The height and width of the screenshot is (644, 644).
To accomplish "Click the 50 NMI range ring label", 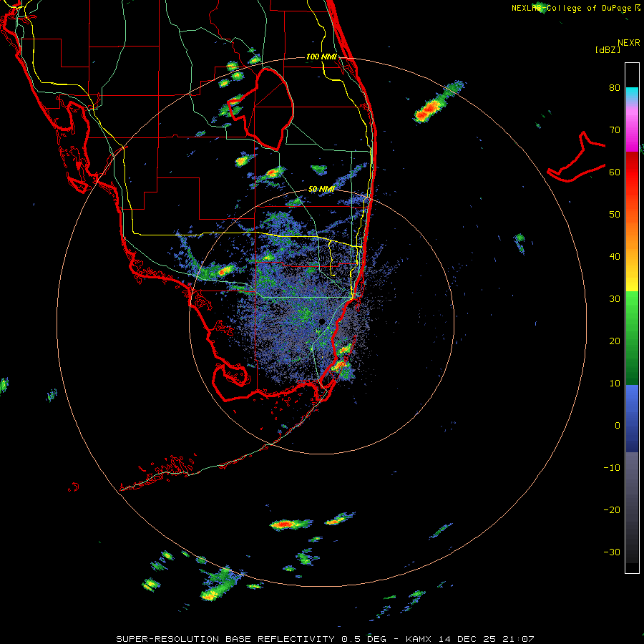I will pyautogui.click(x=321, y=189).
